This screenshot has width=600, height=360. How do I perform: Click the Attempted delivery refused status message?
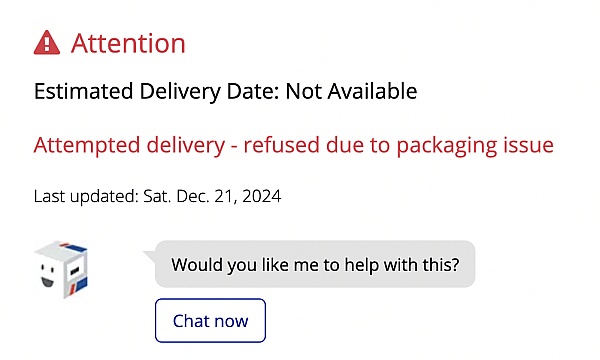pyautogui.click(x=293, y=145)
